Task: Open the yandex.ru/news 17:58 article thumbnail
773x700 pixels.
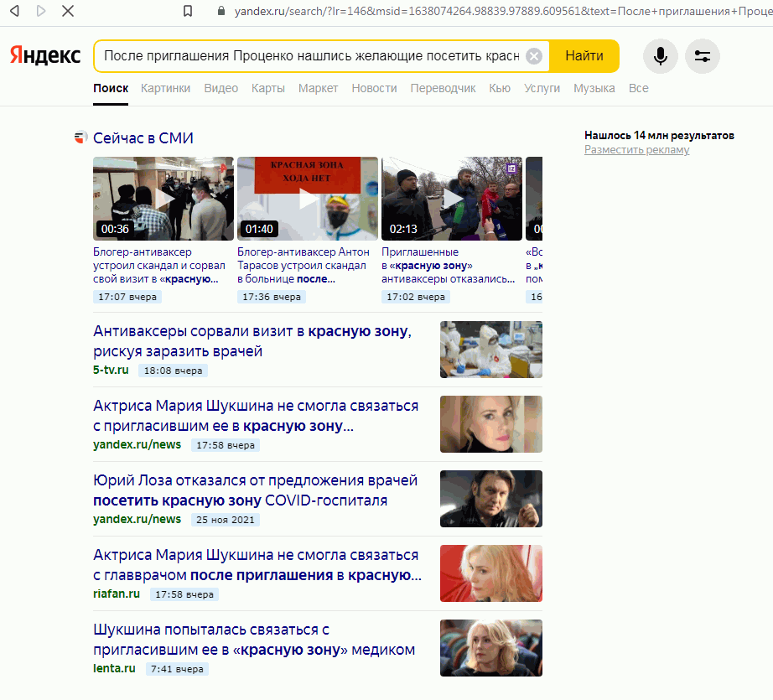Action: pyautogui.click(x=491, y=424)
